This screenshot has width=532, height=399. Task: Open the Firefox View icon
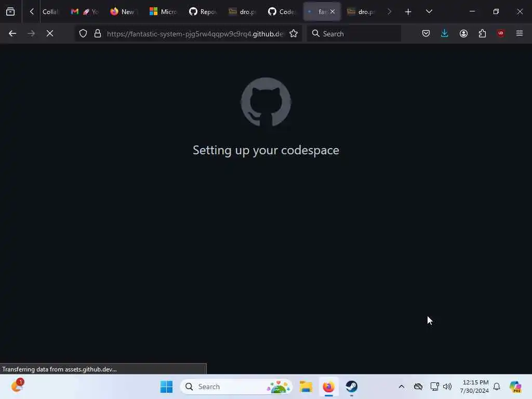(10, 11)
